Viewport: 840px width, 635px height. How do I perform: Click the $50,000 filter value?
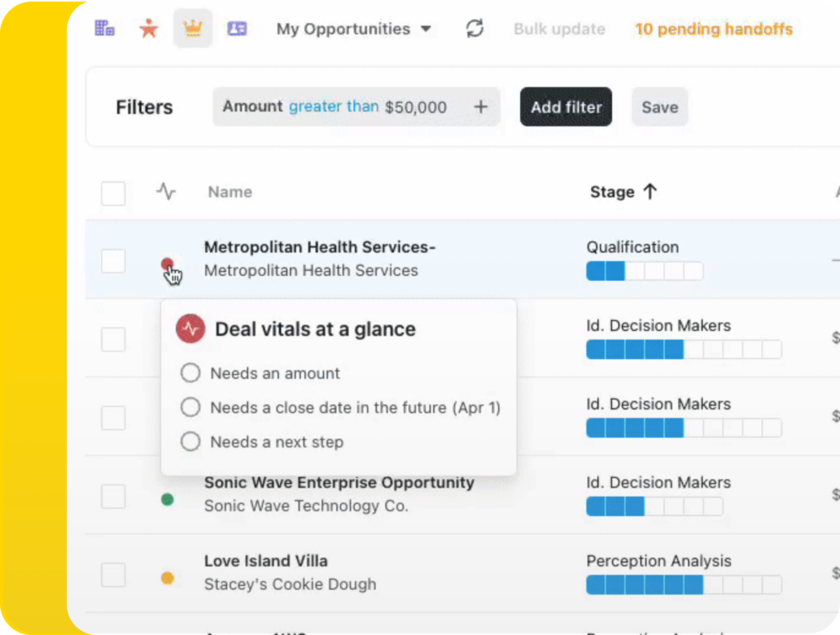point(416,107)
